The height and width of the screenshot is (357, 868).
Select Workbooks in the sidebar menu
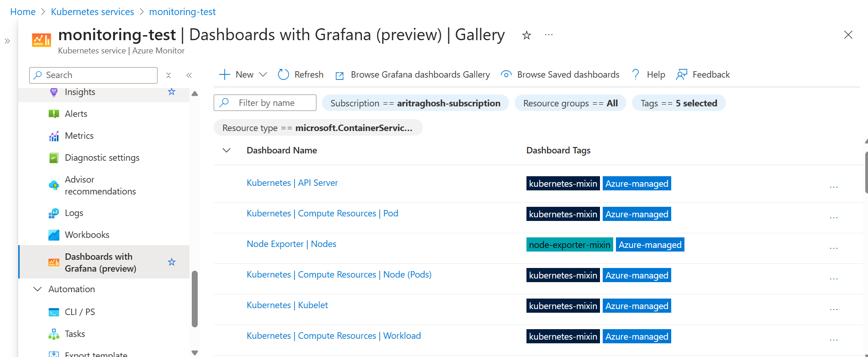[87, 235]
